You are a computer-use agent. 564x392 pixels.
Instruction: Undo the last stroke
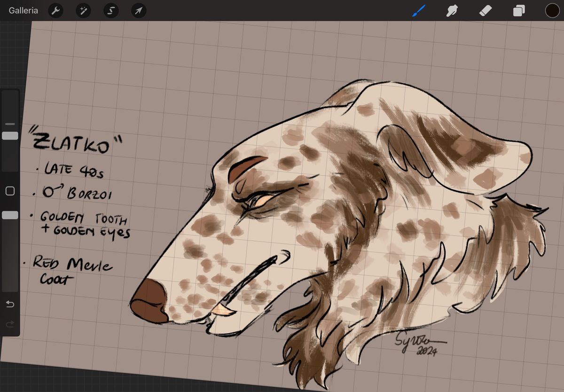click(x=10, y=304)
